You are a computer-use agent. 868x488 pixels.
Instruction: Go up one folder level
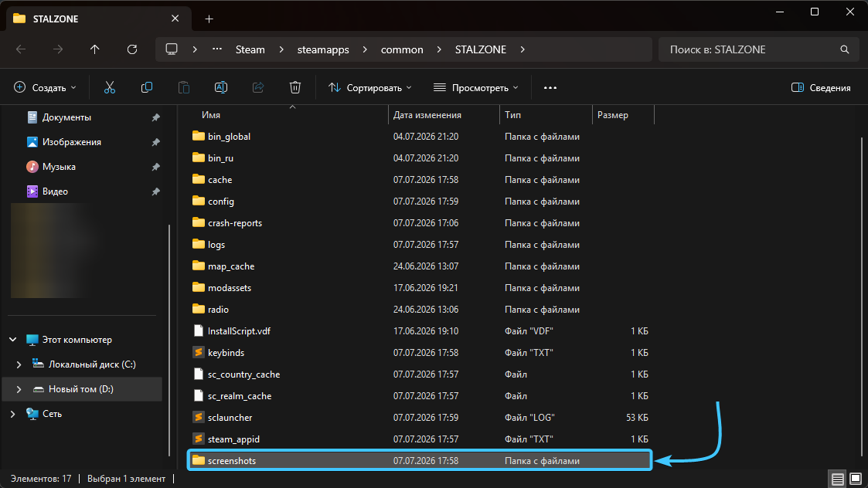coord(94,49)
